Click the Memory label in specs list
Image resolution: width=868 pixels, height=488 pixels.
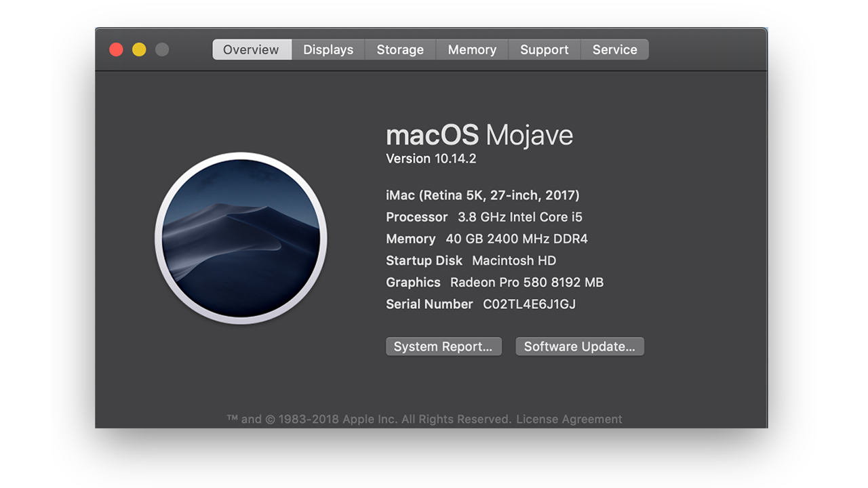(411, 239)
